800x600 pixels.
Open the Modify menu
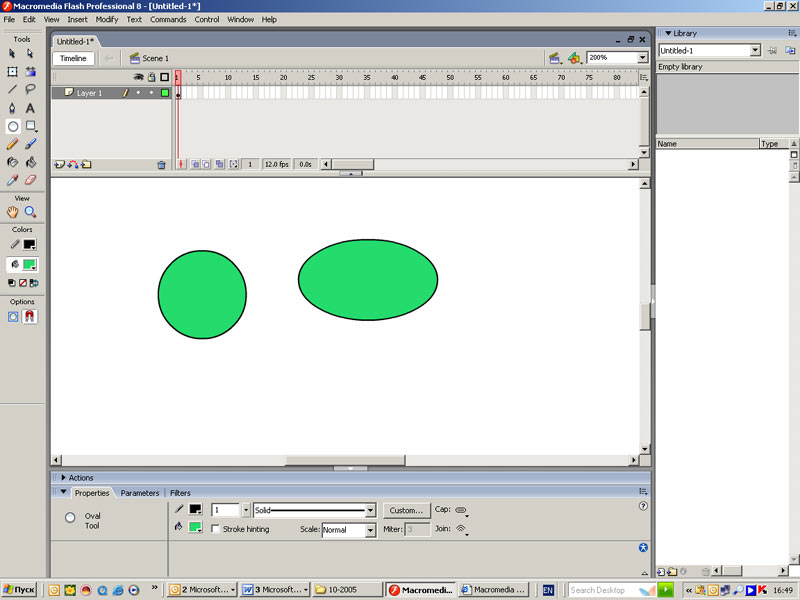pyautogui.click(x=107, y=19)
